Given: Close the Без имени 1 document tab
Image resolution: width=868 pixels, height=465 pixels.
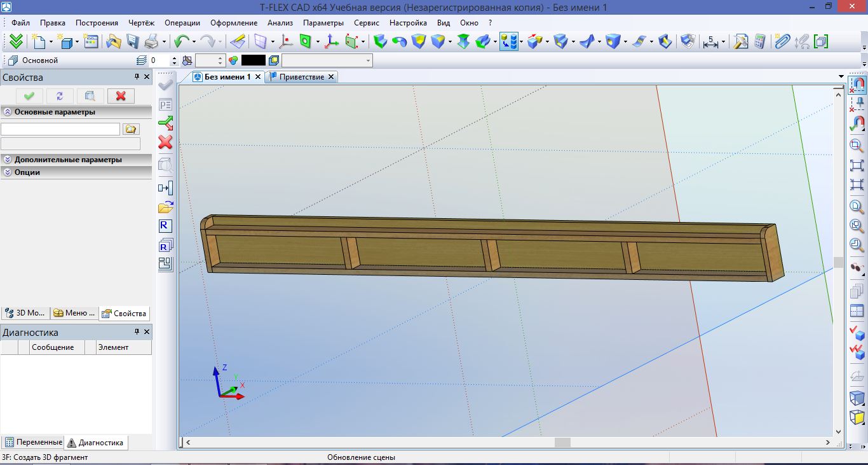Looking at the screenshot, I should [257, 77].
